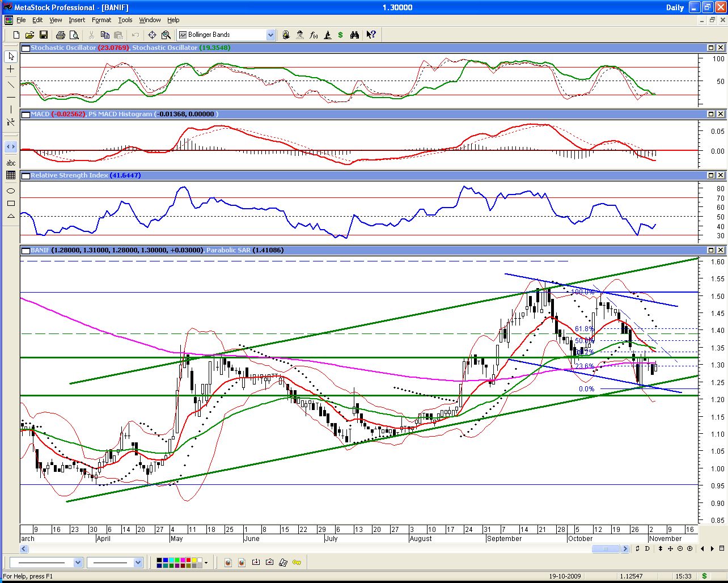Click the context help arrow-question icon
Screen dimensions: 728x583
coord(371,35)
